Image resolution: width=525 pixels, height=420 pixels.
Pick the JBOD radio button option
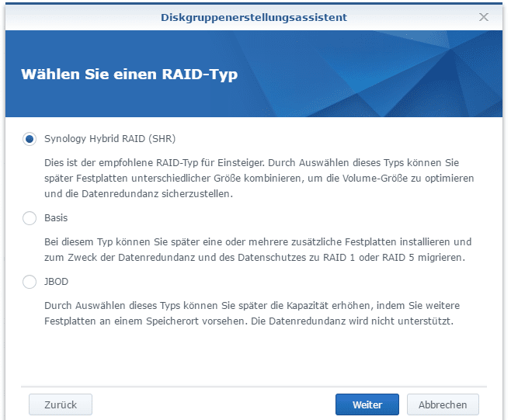click(x=30, y=282)
